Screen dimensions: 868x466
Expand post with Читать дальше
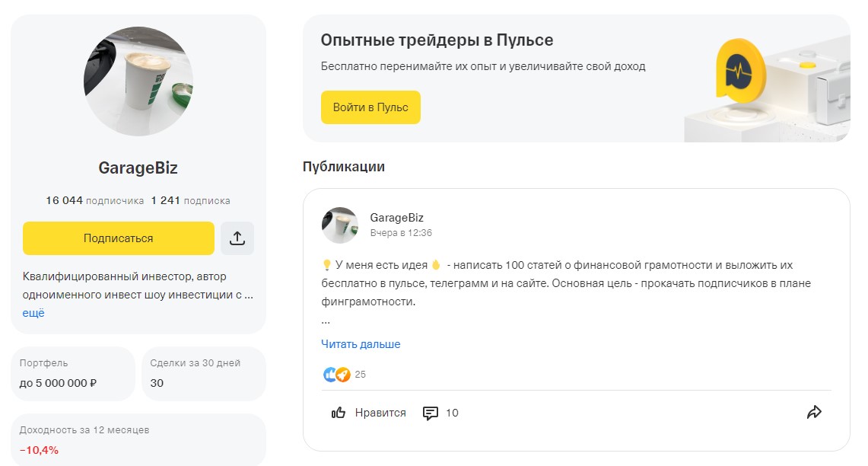pos(361,344)
